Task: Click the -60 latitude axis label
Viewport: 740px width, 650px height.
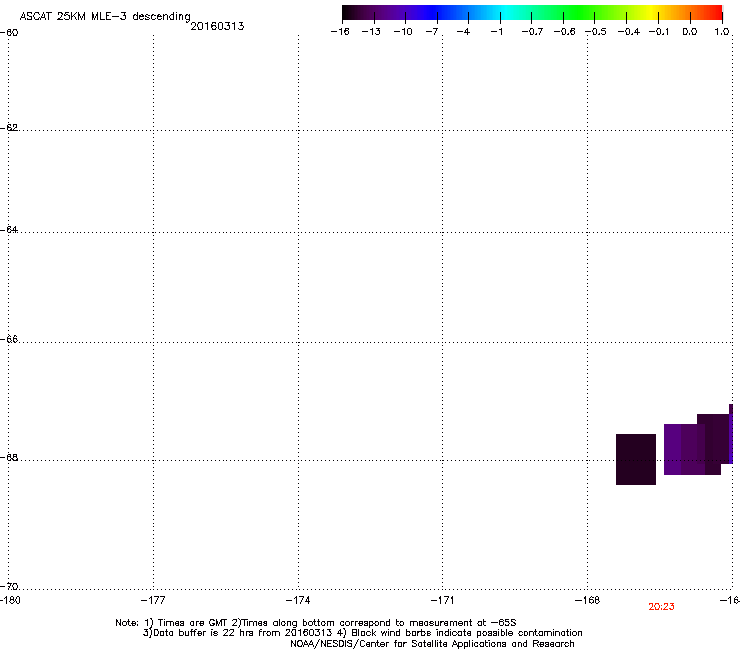Action: coord(9,33)
